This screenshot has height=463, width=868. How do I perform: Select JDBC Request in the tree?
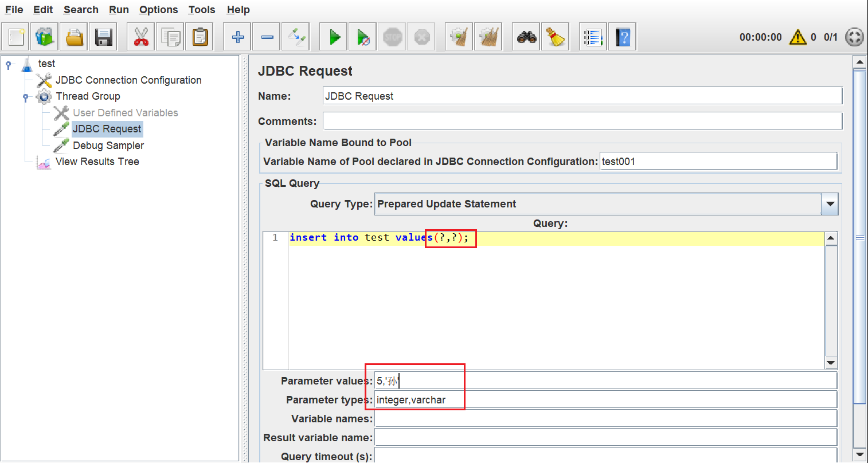107,129
